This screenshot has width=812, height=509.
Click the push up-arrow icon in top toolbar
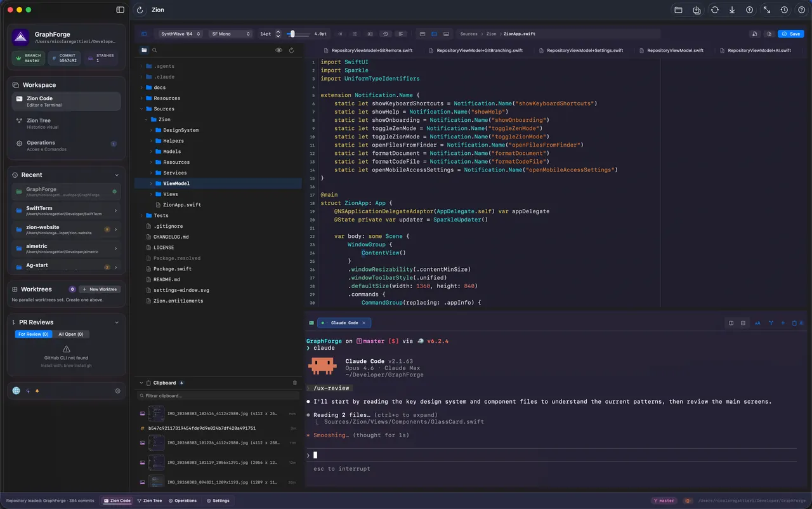pos(749,10)
